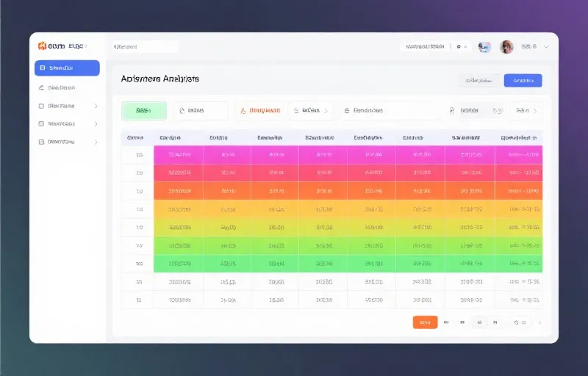Click the blue primary button in page header
The width and height of the screenshot is (588, 376).
[x=523, y=81]
